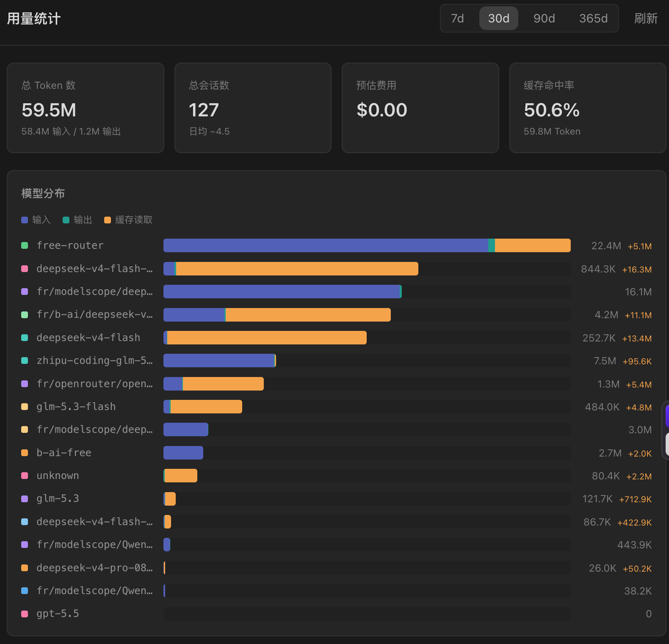Click the "日均 ~4.5" daily average text
The width and height of the screenshot is (669, 644).
(209, 131)
